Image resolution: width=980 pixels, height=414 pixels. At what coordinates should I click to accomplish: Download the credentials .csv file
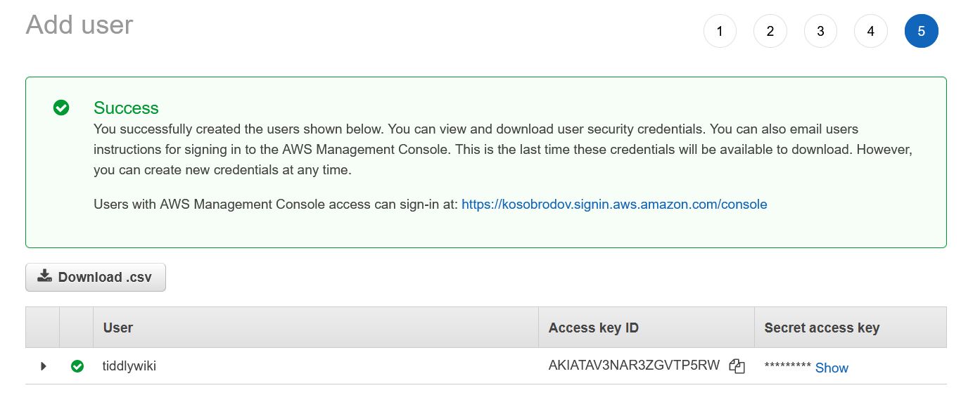point(96,277)
